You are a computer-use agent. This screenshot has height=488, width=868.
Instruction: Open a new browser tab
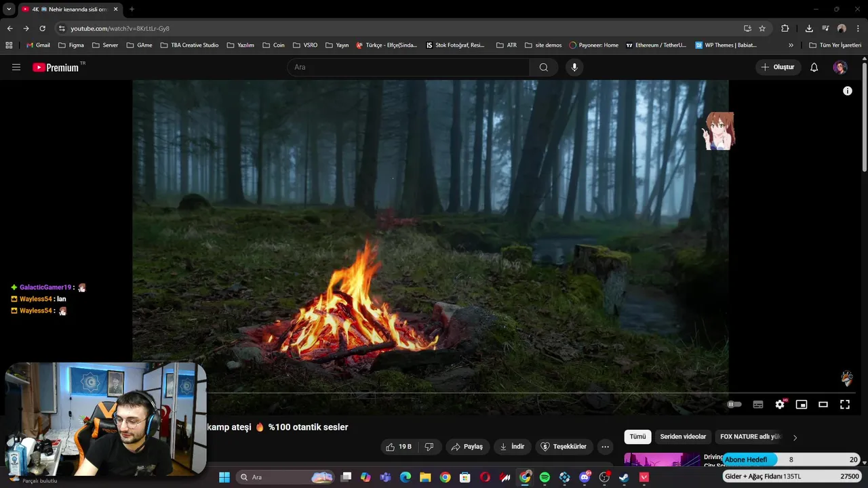(x=132, y=9)
